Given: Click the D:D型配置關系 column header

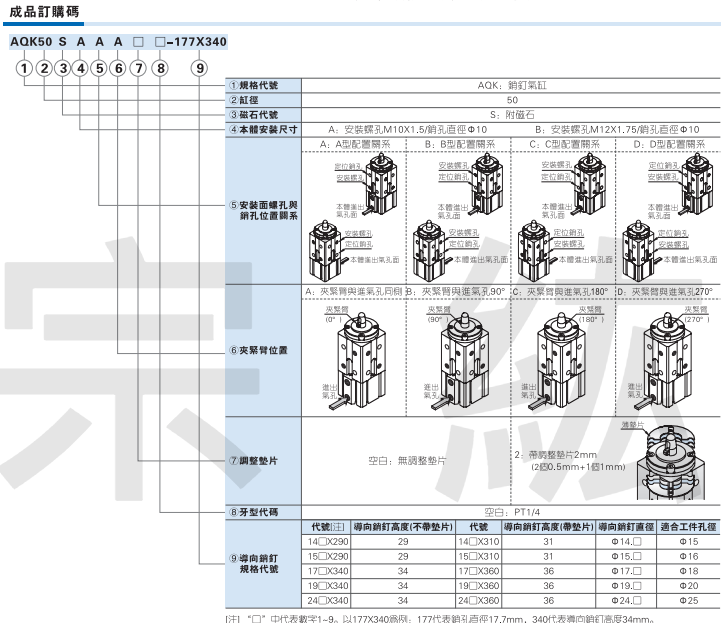Looking at the screenshot, I should coord(669,145).
